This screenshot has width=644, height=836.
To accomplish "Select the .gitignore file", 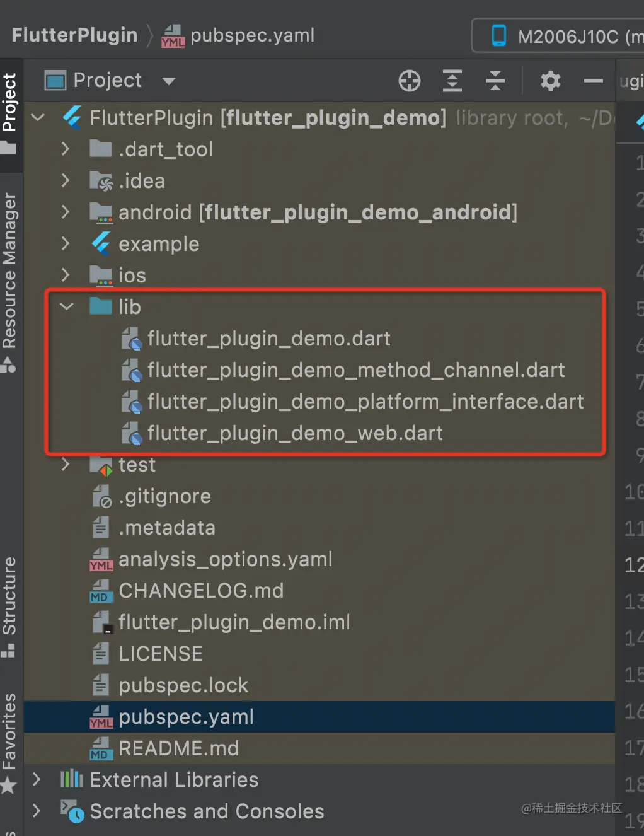I will [x=164, y=496].
